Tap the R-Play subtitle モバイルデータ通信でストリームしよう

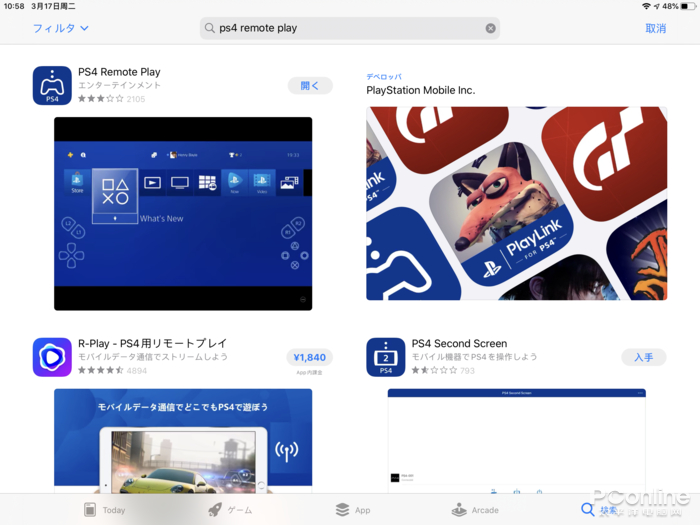click(x=153, y=357)
